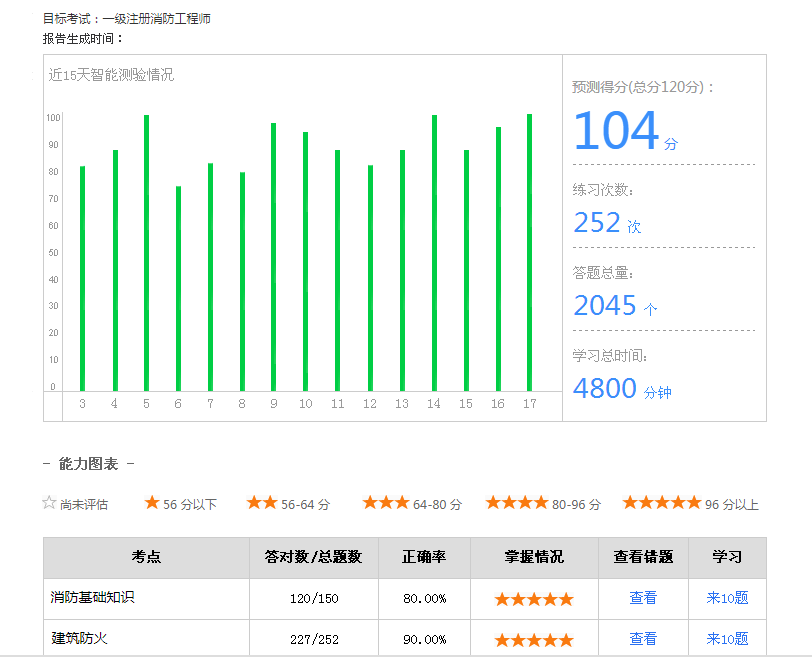Select the green bar for day 14
Screen dimensions: 812x657
click(434, 253)
